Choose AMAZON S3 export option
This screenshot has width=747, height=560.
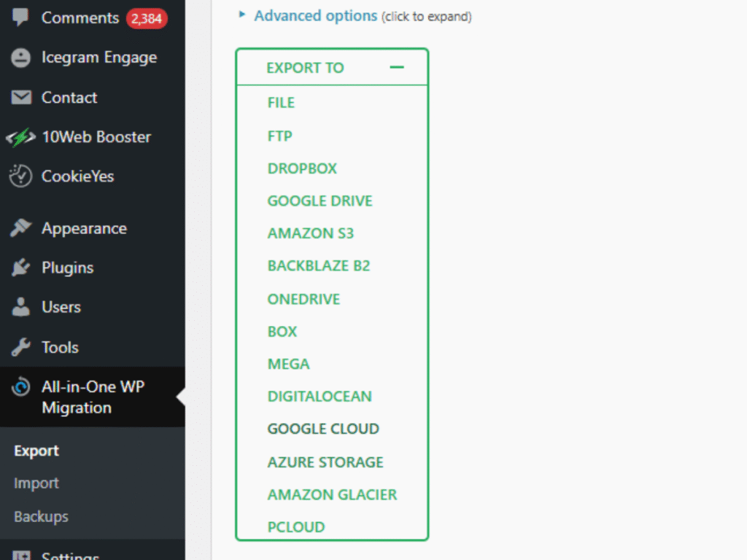point(311,233)
